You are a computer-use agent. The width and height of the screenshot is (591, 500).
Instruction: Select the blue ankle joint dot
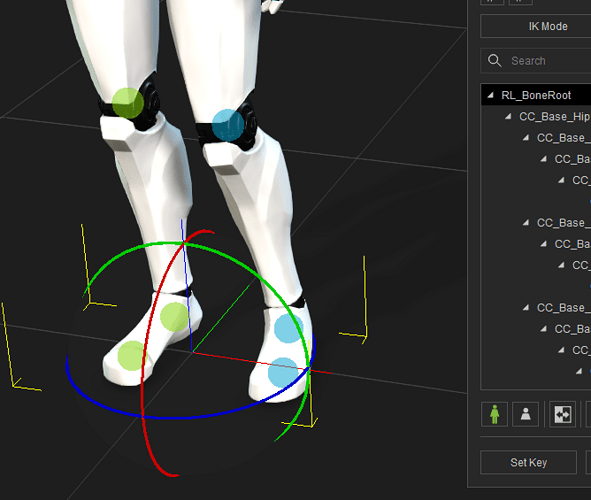pos(289,329)
